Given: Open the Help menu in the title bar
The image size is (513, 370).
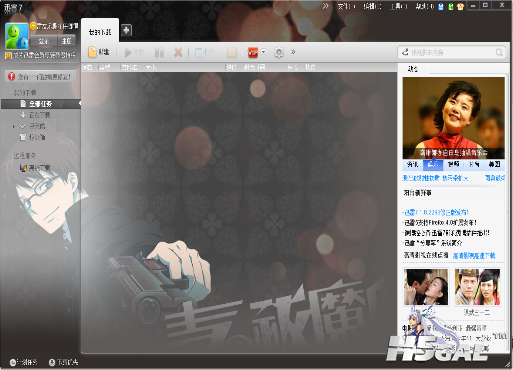Looking at the screenshot, I should coord(425,6).
